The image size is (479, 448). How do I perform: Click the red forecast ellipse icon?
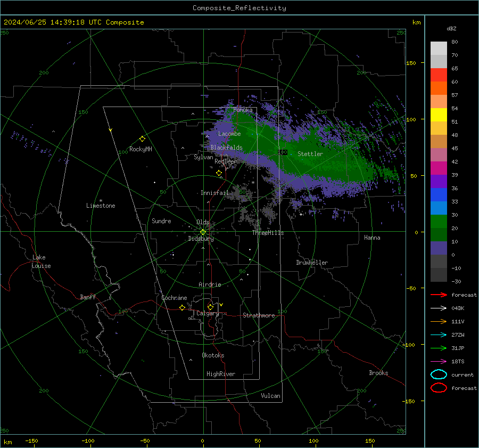click(x=439, y=388)
